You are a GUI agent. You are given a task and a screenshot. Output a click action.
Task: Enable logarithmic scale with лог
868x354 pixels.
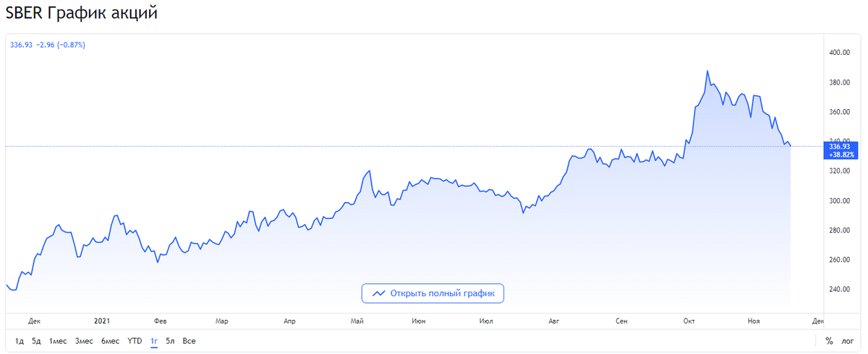(x=848, y=341)
